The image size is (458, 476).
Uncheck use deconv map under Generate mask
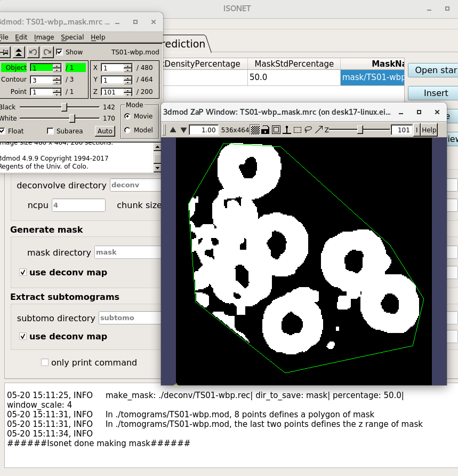23,272
